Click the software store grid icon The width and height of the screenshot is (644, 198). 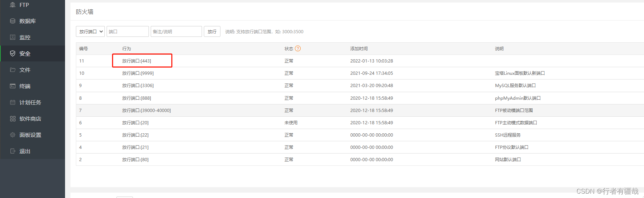[x=13, y=119]
